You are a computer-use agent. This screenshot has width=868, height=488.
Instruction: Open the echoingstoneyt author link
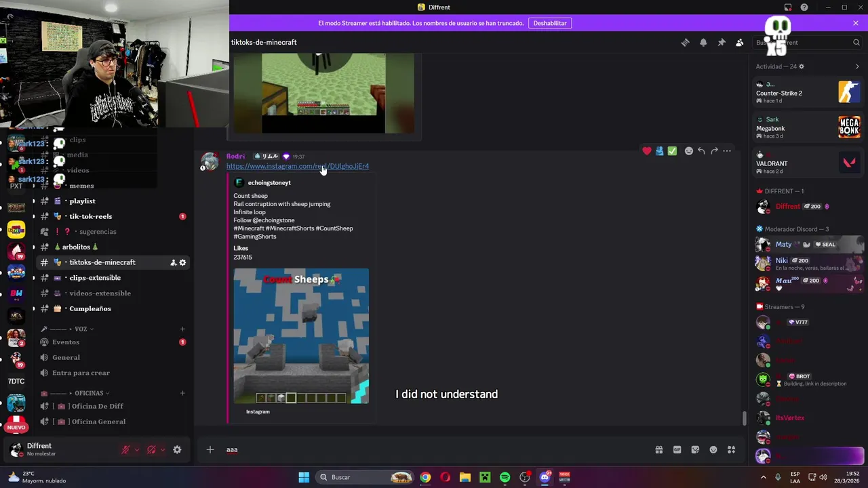(x=269, y=182)
